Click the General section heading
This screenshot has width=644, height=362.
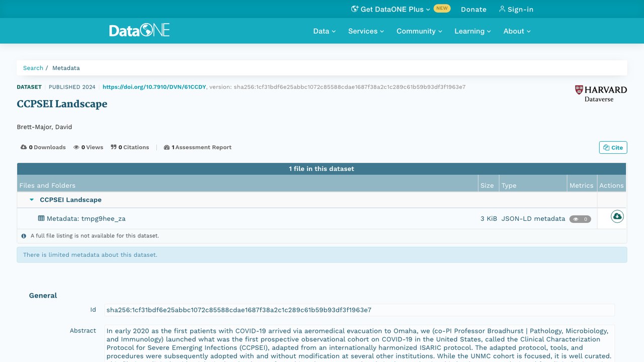point(43,296)
